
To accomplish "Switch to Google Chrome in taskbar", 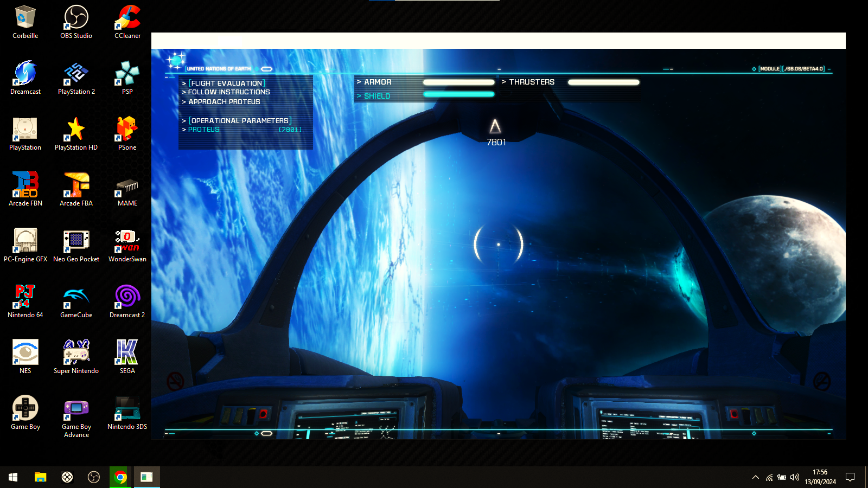I will (x=120, y=477).
